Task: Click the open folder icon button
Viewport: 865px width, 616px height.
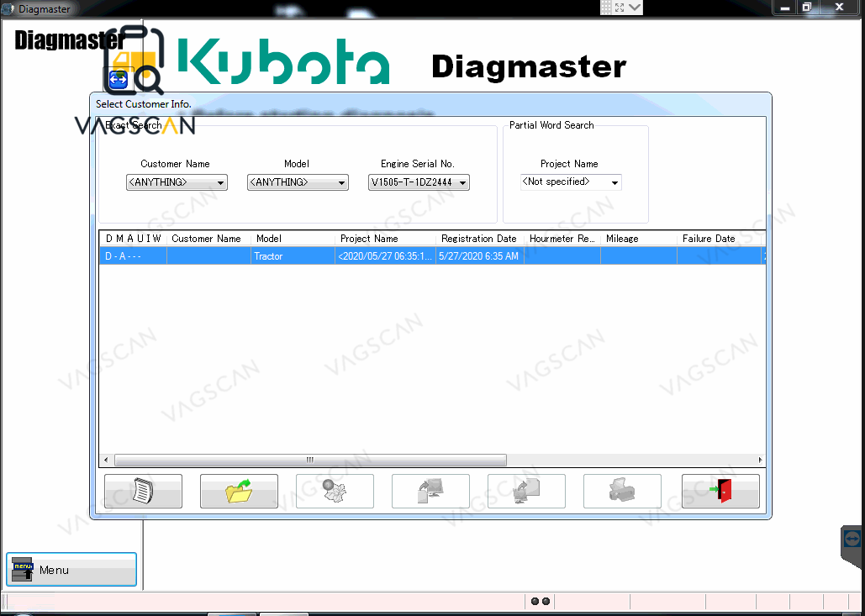Action: click(x=239, y=491)
